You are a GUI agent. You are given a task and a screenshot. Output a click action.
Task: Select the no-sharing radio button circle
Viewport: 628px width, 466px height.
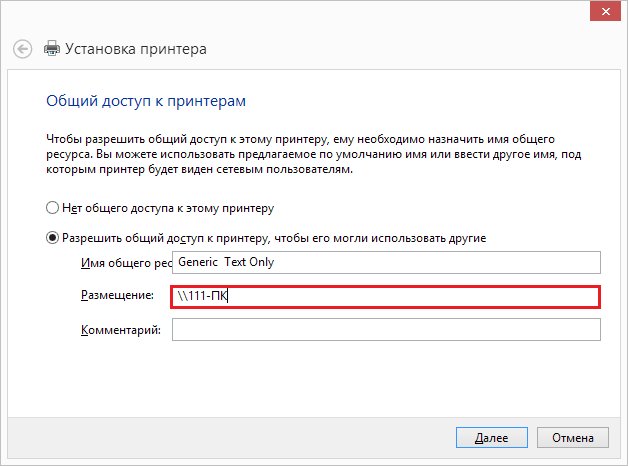coord(53,208)
